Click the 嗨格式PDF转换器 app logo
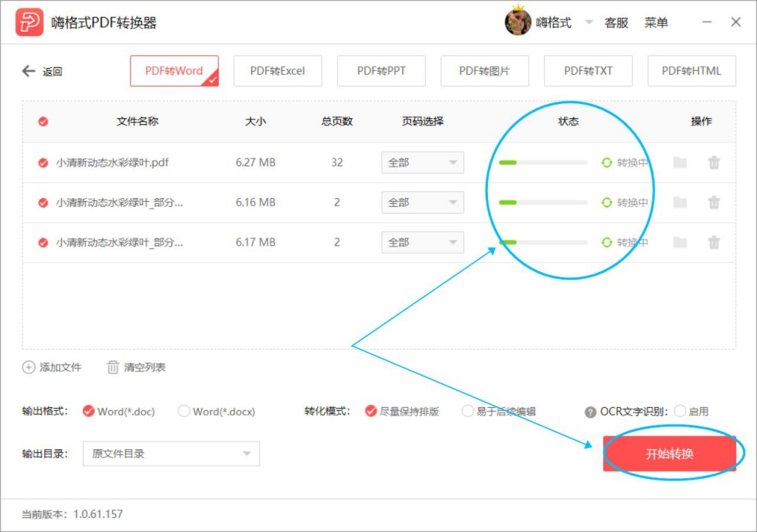 point(30,22)
